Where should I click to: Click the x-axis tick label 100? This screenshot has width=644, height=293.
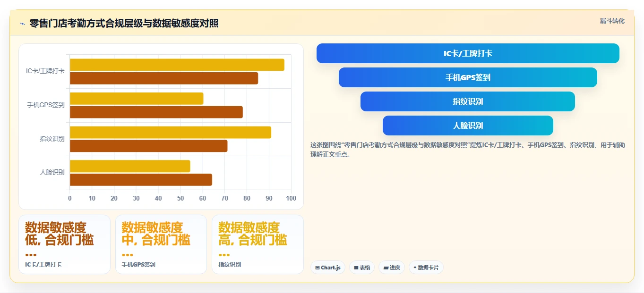click(x=291, y=198)
